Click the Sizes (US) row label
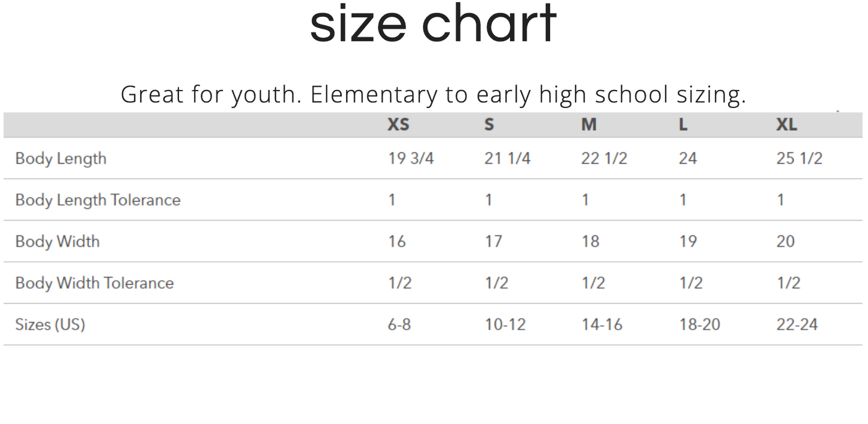 click(x=50, y=324)
